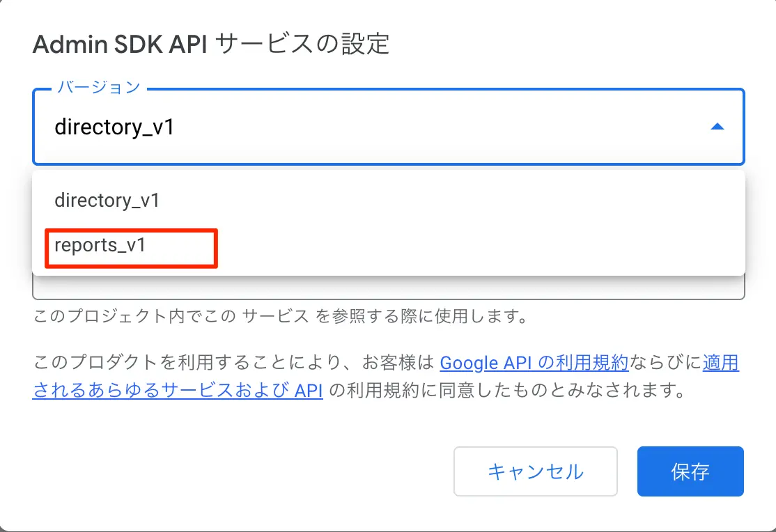Collapse the version list with the blue triangle arrow
The width and height of the screenshot is (776, 532).
coord(717,127)
